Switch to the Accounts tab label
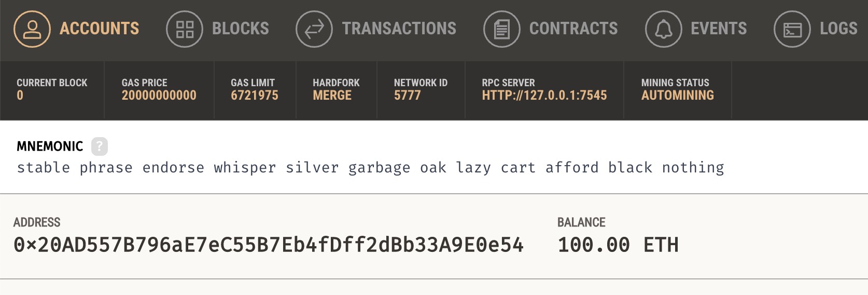The image size is (868, 295). tap(100, 29)
